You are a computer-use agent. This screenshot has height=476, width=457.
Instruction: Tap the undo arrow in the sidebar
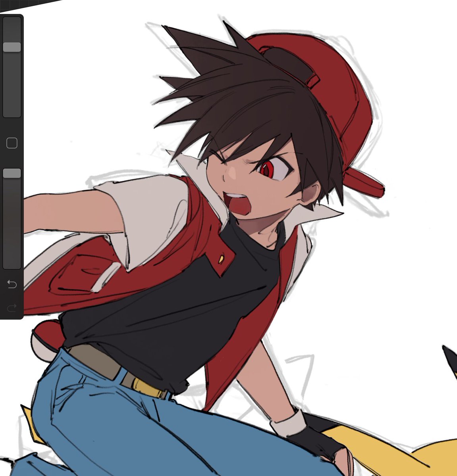click(12, 284)
